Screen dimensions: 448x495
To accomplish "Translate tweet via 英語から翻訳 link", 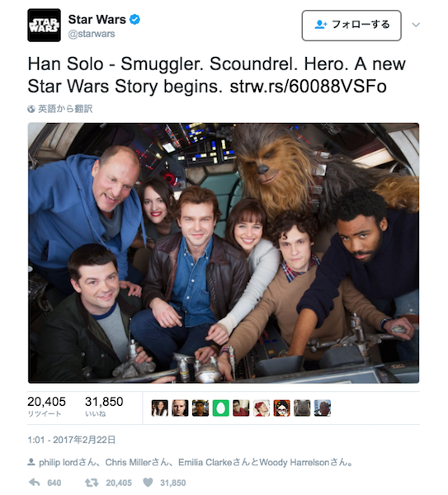I will tap(65, 109).
